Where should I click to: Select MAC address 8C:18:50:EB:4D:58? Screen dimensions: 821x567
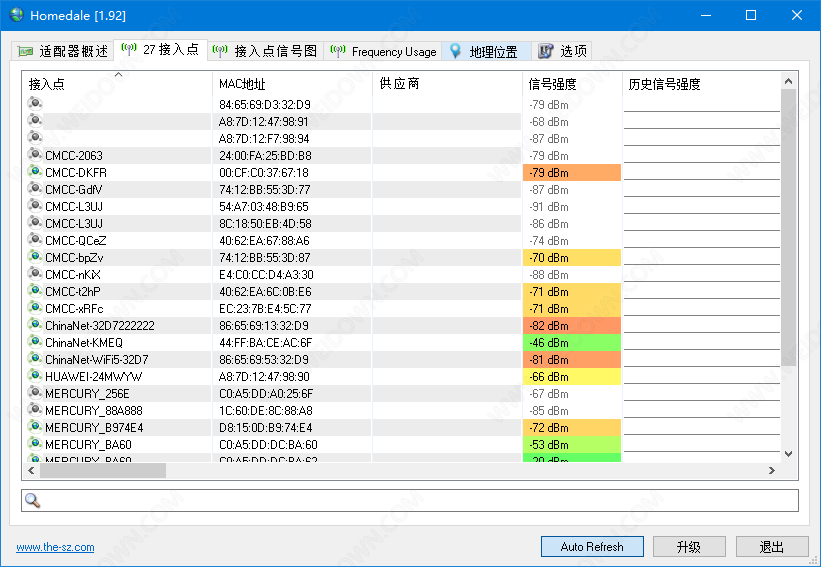[265, 224]
